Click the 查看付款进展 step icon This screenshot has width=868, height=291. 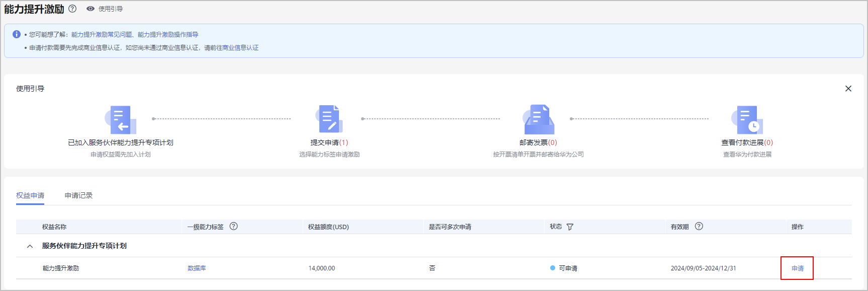[x=747, y=120]
